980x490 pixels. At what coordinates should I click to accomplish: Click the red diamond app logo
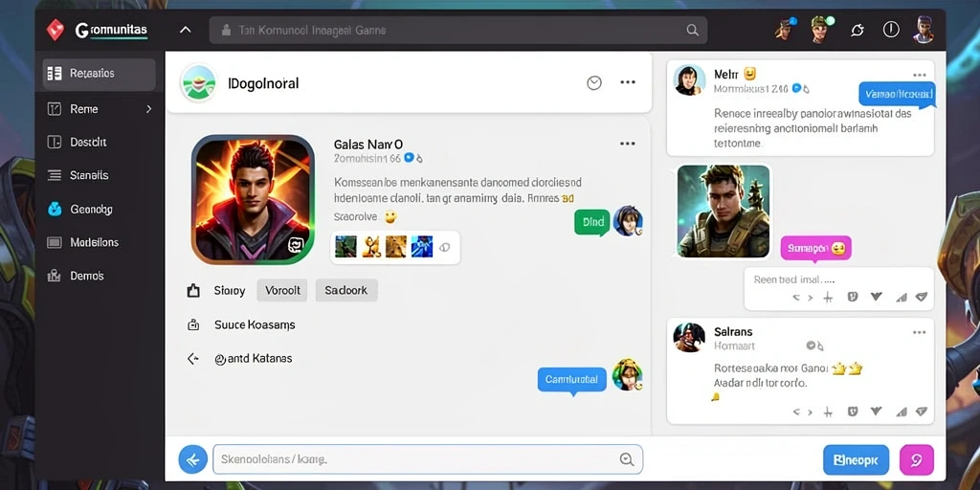point(56,30)
